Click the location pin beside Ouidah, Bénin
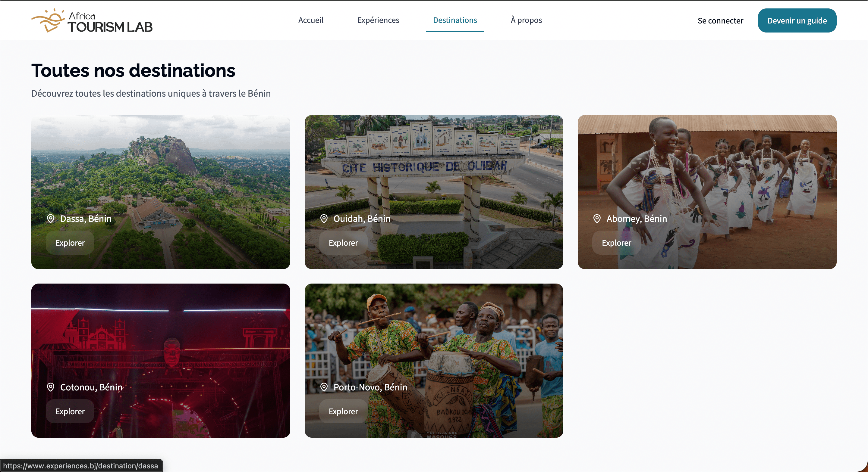Screen dimensions: 868x472 click(324, 219)
